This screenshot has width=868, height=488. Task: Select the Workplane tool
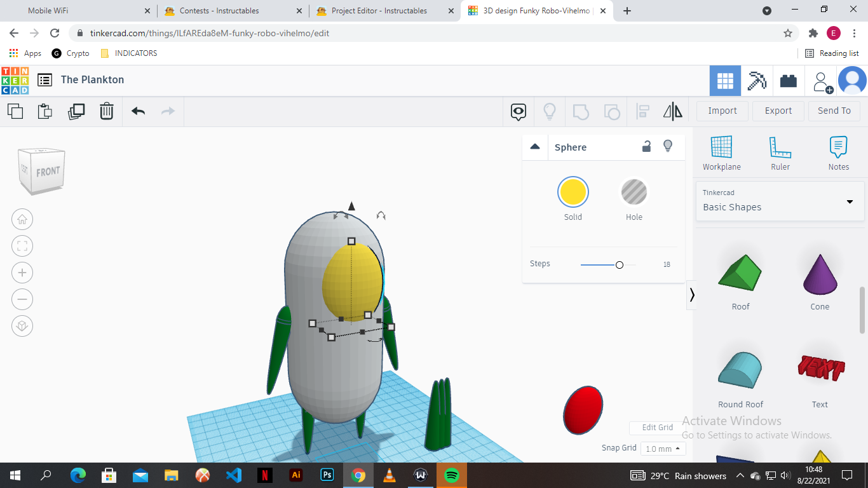point(722,153)
